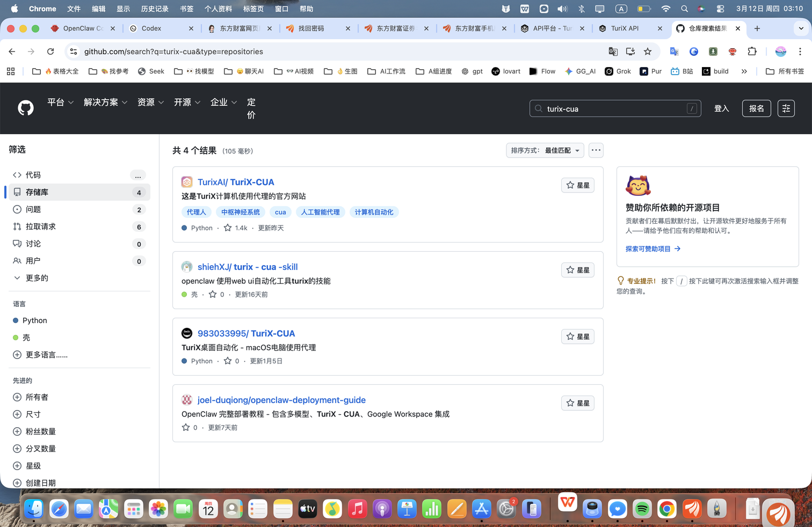Bookmark this page with the star icon

(x=648, y=52)
